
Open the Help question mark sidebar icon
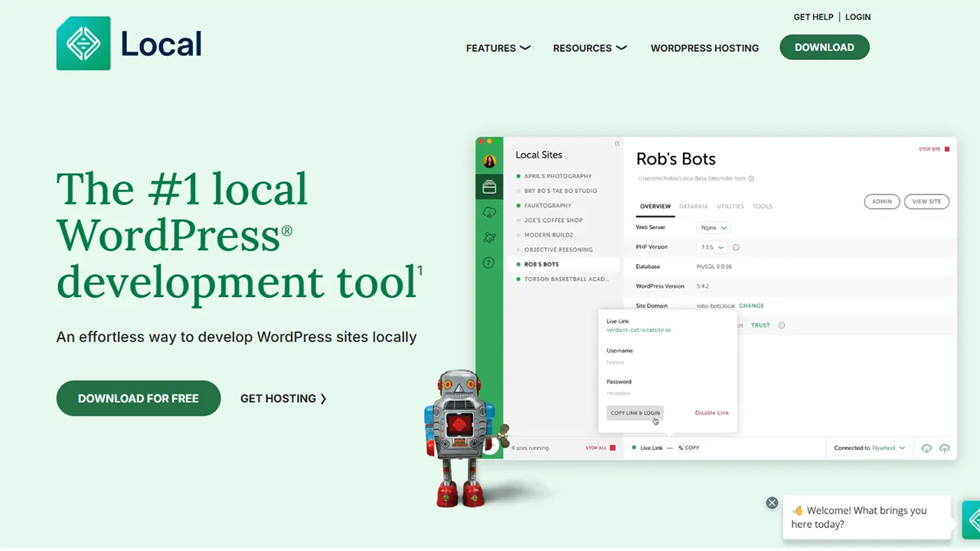pyautogui.click(x=489, y=262)
